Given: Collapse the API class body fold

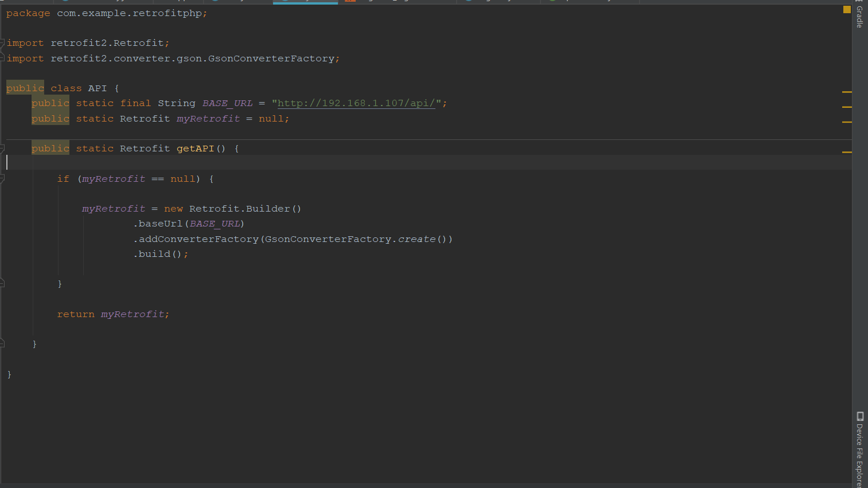Looking at the screenshot, I should pyautogui.click(x=2, y=88).
